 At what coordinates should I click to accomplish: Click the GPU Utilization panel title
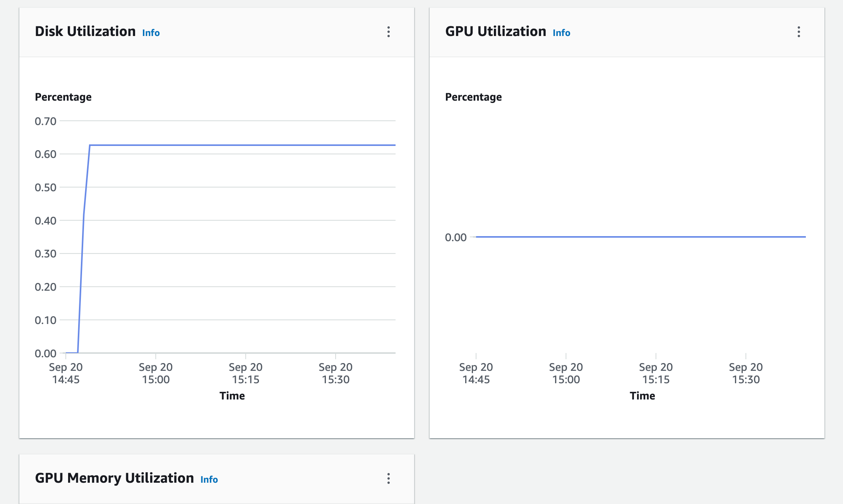pos(495,31)
